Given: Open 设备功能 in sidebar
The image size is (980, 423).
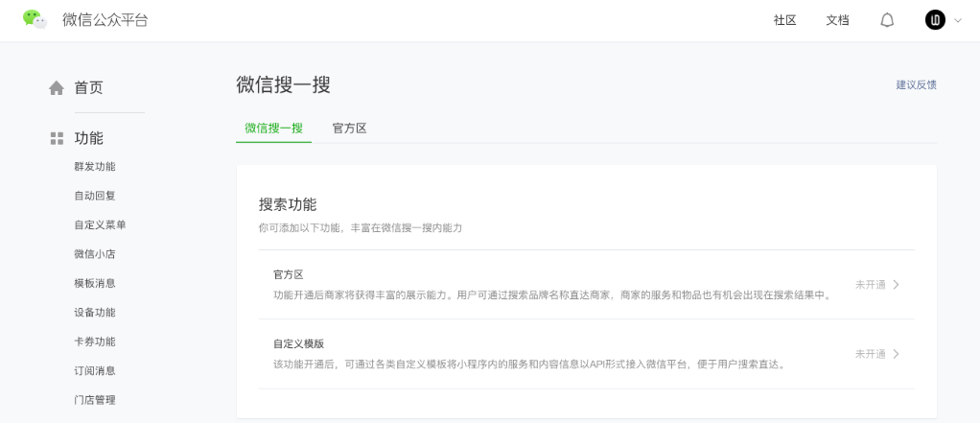Looking at the screenshot, I should pos(95,313).
